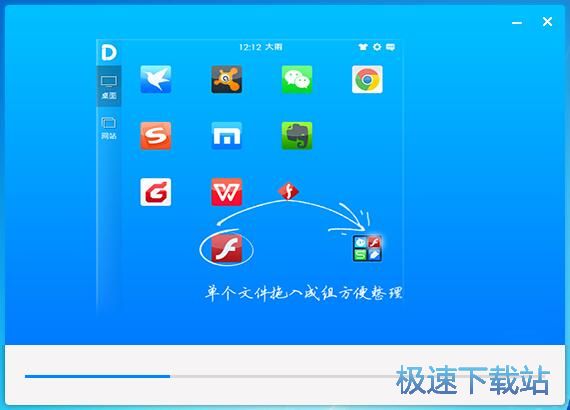Switch to the 网站 websites tab

point(109,128)
